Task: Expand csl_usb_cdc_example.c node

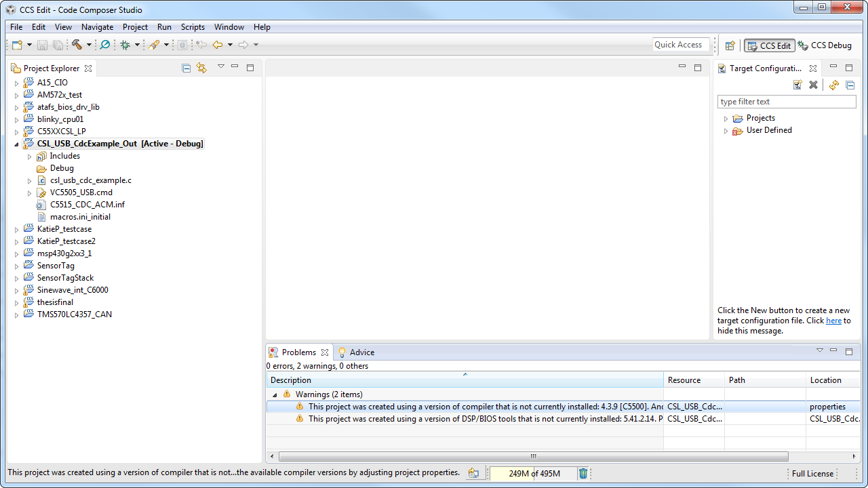Action: (x=29, y=180)
